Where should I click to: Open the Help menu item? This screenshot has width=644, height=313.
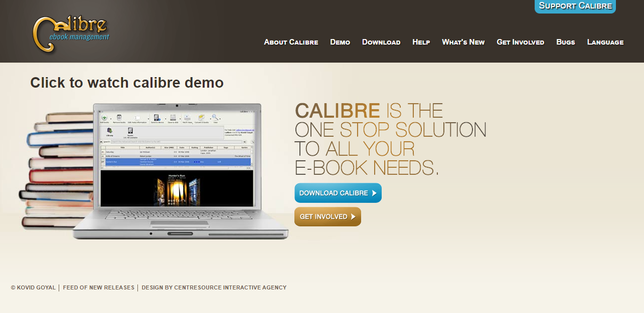pos(421,42)
